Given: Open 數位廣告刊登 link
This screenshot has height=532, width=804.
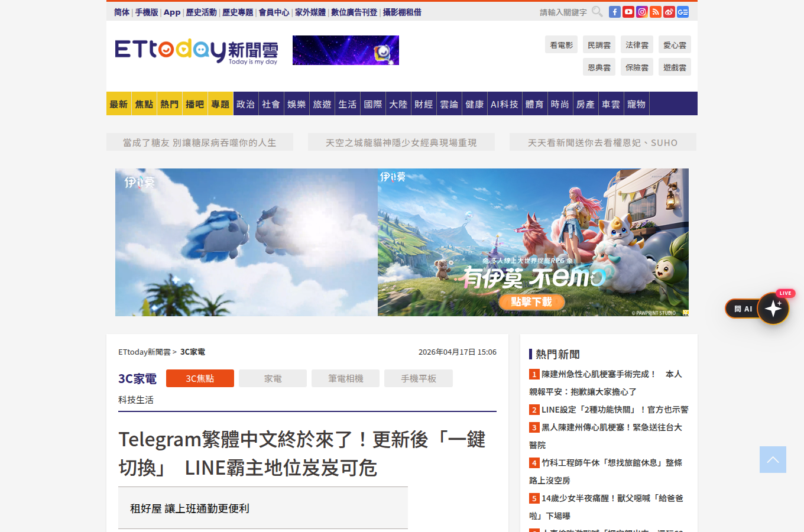Looking at the screenshot, I should [354, 12].
